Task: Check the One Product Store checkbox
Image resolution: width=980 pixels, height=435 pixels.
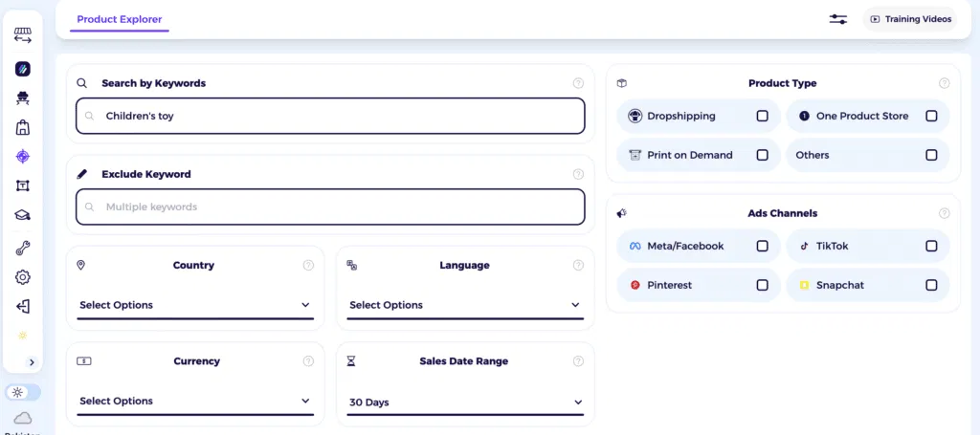Action: (x=932, y=116)
